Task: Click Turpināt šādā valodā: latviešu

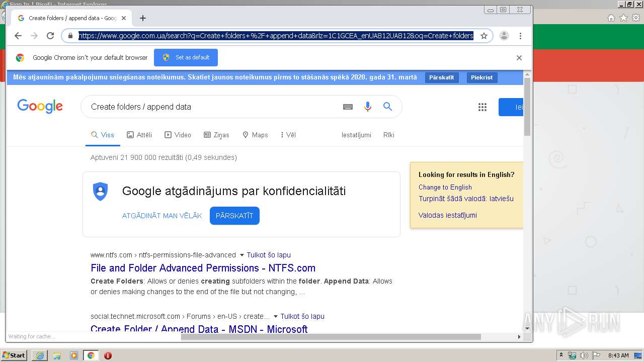Action: click(466, 199)
